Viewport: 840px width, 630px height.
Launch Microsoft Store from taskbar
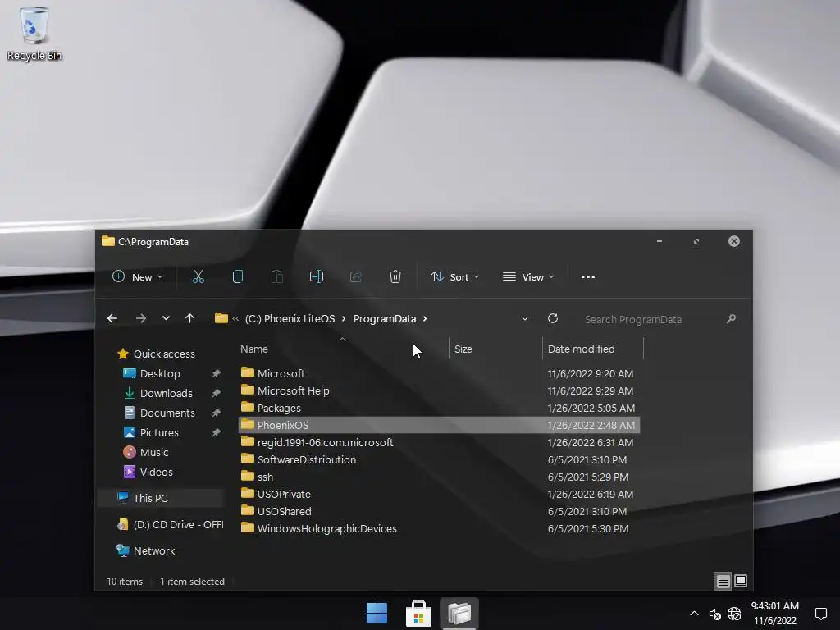tap(418, 613)
